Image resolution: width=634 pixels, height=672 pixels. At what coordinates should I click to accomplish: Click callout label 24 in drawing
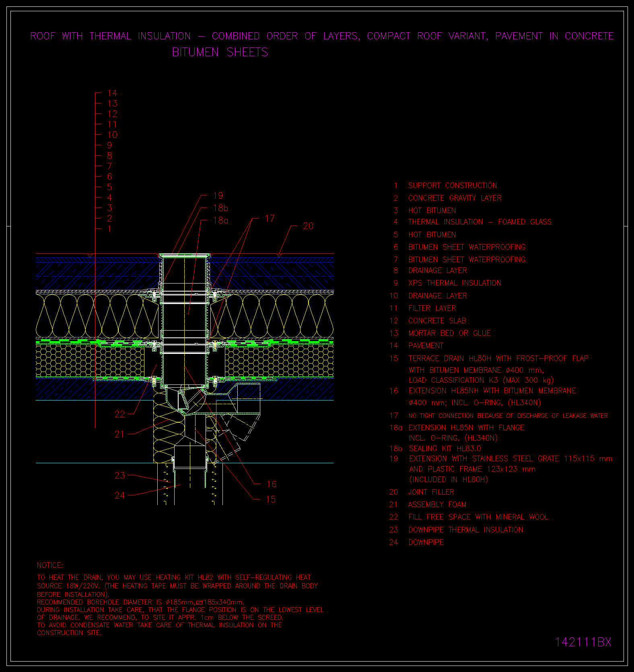(x=120, y=495)
